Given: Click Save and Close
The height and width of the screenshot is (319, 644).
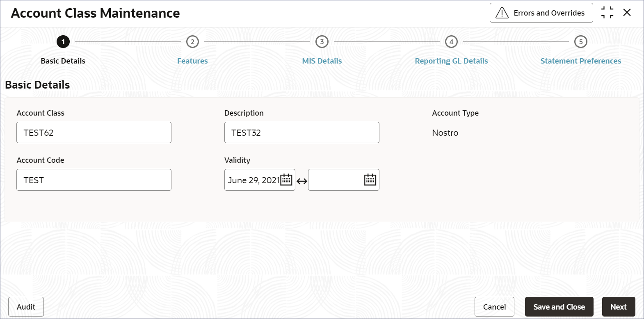Looking at the screenshot, I should coord(559,307).
